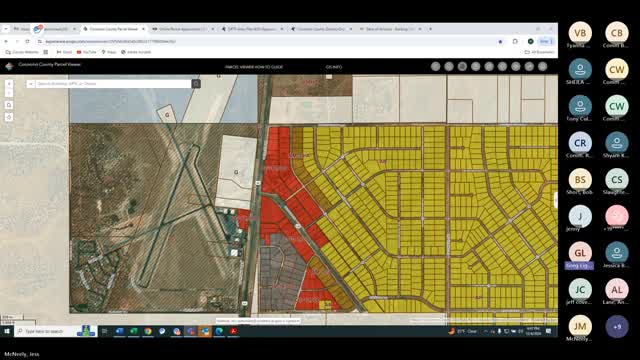640x360 pixels.
Task: Collapse the side panel handle on map's right edge
Action: 556,200
